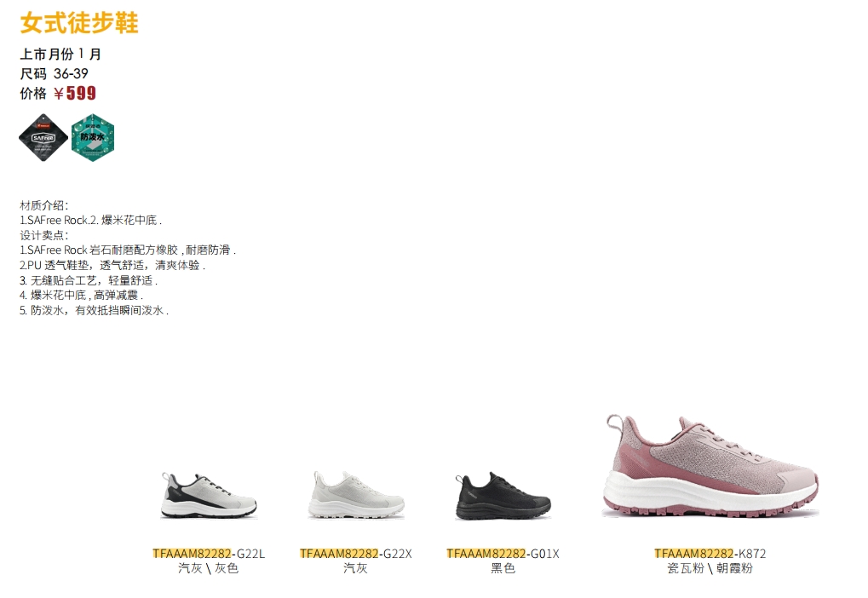Click the 瓷瓦粉\朝霞粉 color label

[710, 568]
